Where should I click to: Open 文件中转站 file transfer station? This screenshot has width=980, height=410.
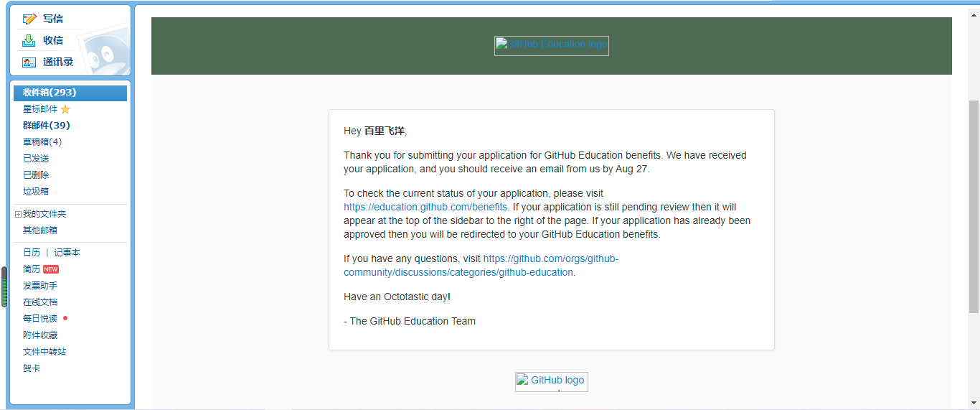pyautogui.click(x=44, y=352)
